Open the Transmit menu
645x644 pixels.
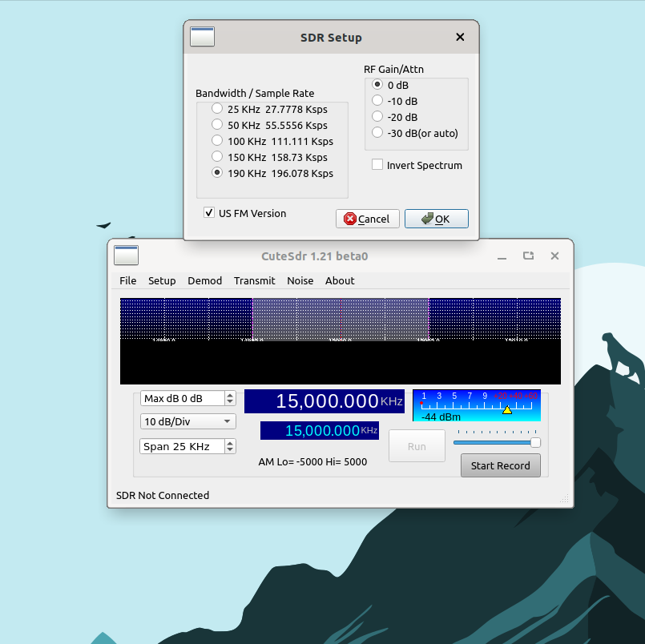(254, 280)
